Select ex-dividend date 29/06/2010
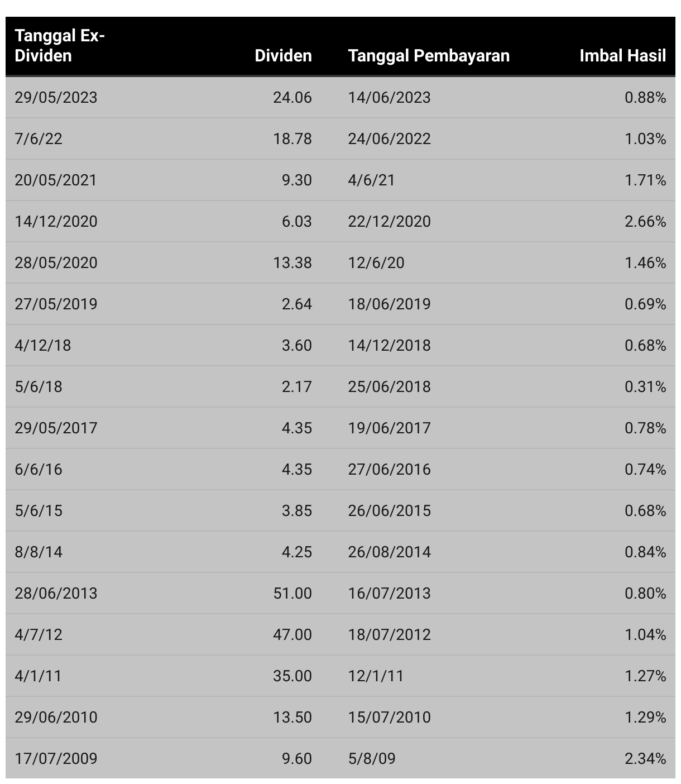The height and width of the screenshot is (784, 681). click(x=56, y=718)
